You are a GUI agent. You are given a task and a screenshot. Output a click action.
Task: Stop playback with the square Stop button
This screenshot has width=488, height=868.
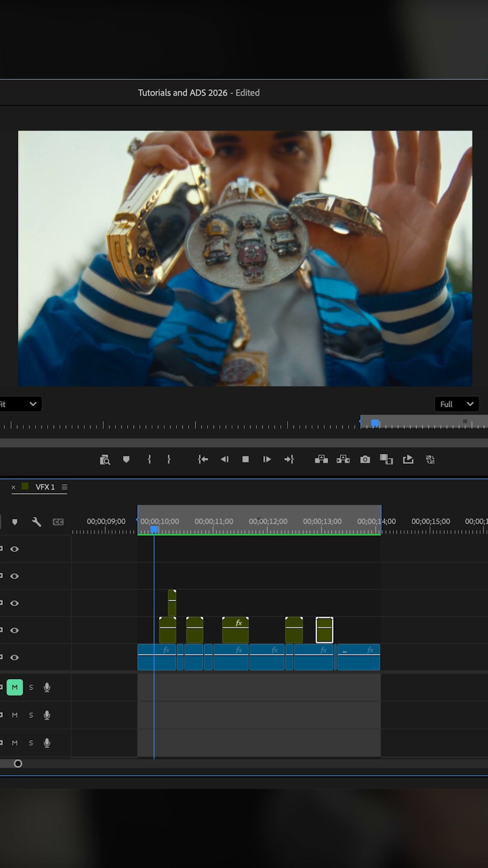pos(245,459)
